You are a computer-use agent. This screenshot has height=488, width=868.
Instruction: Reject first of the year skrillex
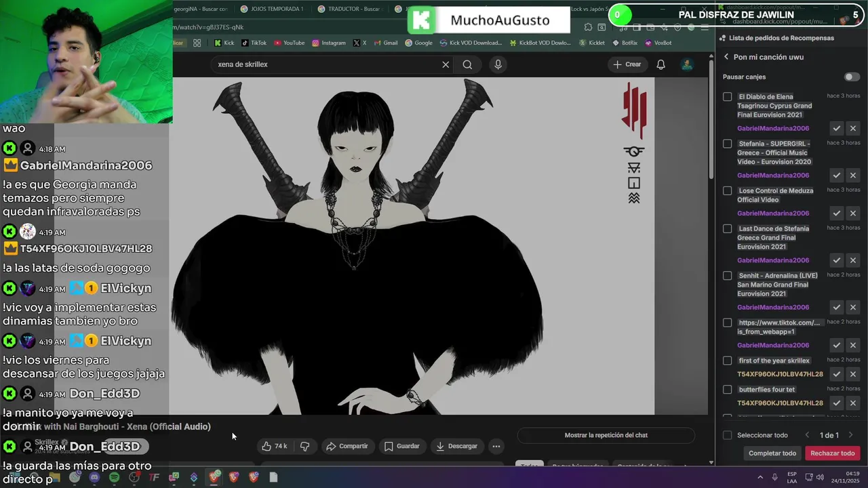(x=853, y=374)
